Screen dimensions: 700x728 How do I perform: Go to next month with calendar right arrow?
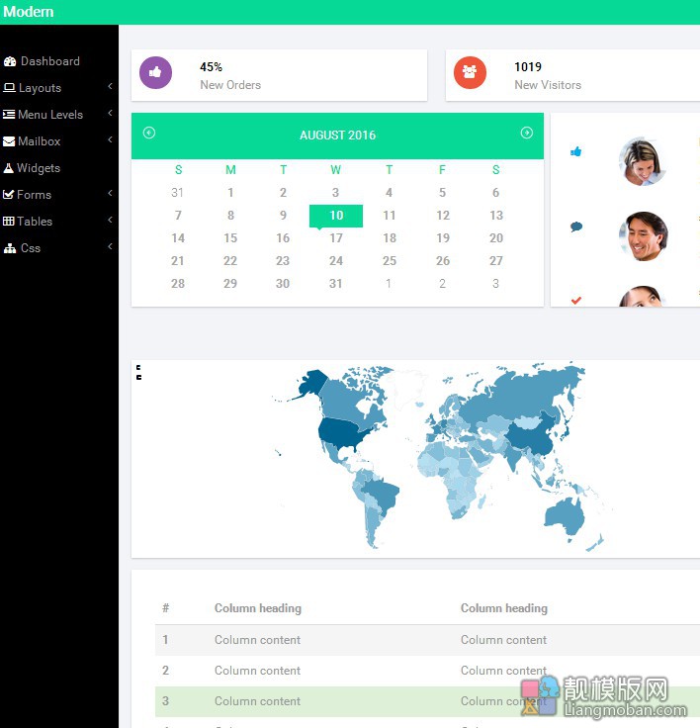click(526, 133)
